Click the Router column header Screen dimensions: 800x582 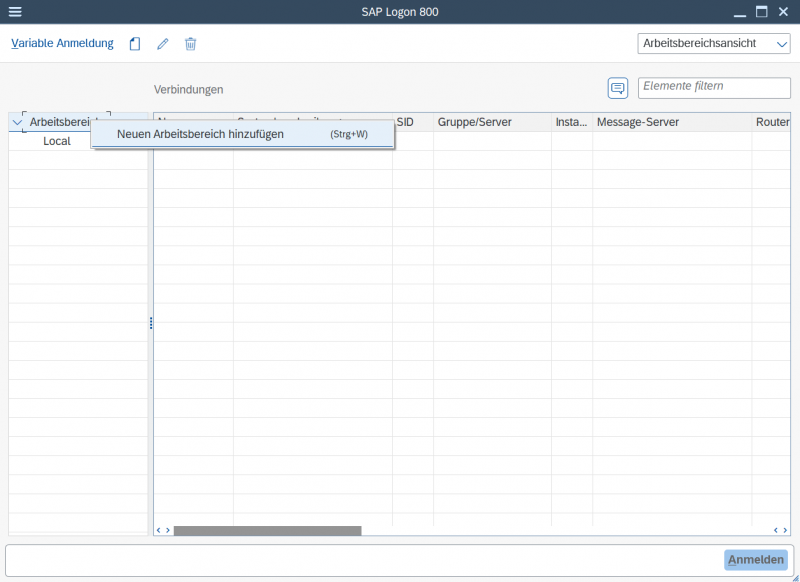pos(771,122)
